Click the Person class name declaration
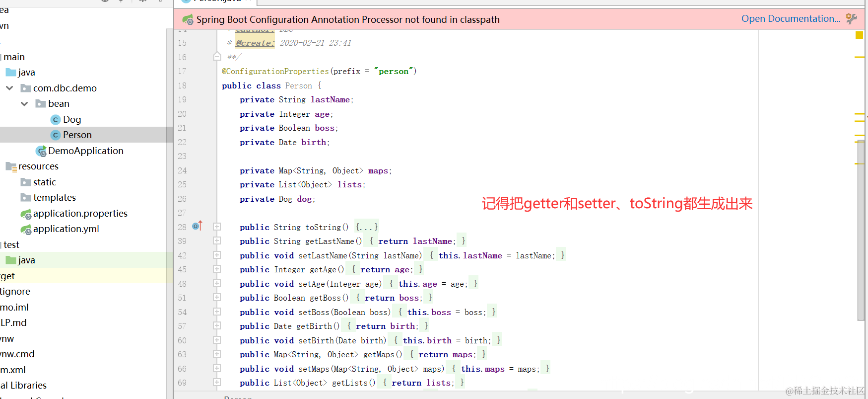The width and height of the screenshot is (868, 399). [299, 85]
